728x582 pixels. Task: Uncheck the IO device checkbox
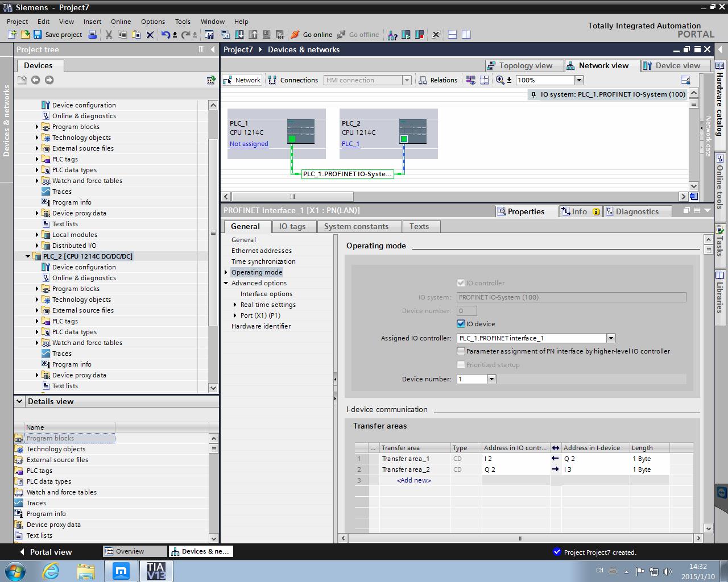pyautogui.click(x=461, y=324)
